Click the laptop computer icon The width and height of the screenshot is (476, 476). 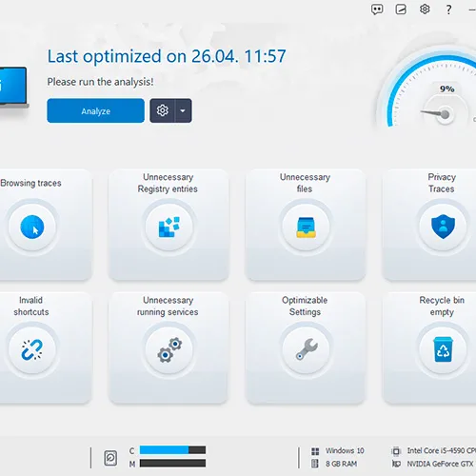13,87
